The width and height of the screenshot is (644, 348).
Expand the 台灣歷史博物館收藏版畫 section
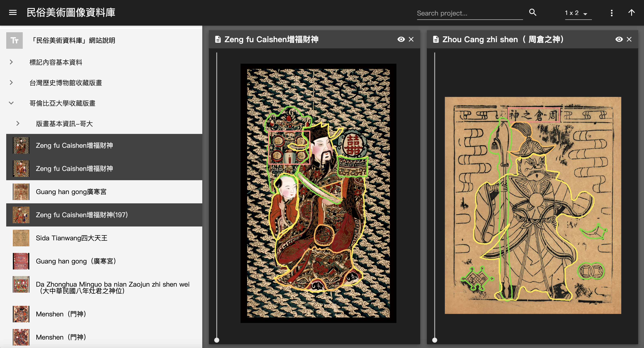click(x=11, y=82)
